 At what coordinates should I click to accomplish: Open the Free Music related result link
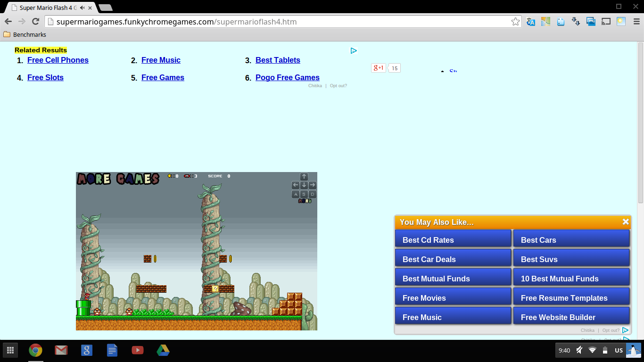[161, 60]
